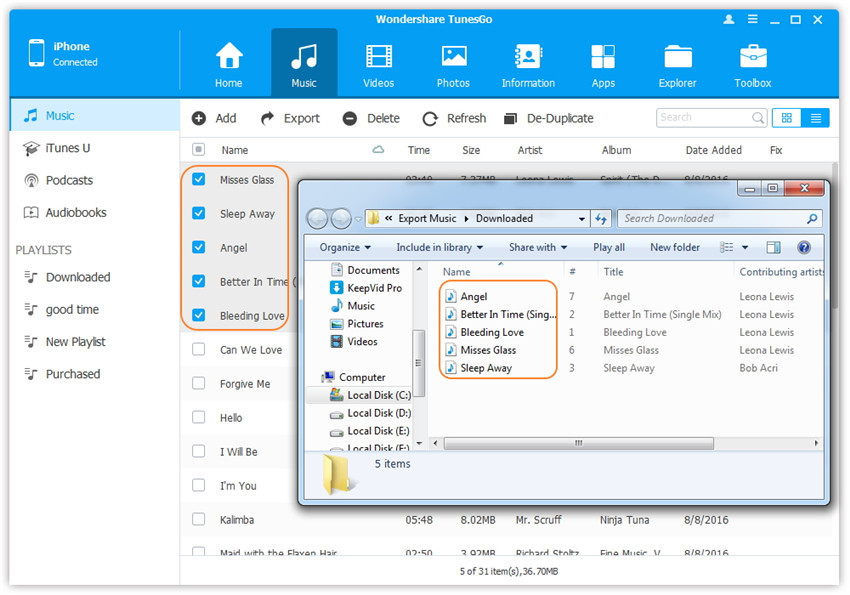
Task: Uncheck the Angel song checkbox
Action: (198, 248)
